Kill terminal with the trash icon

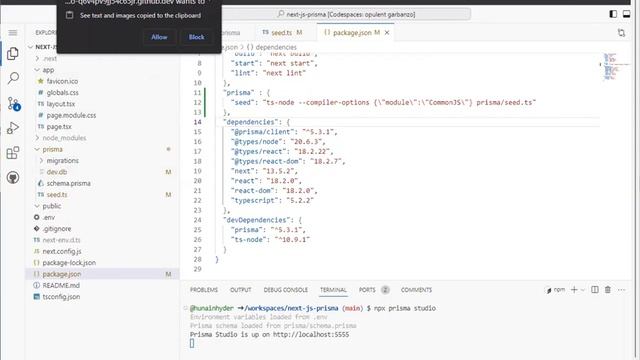608,290
